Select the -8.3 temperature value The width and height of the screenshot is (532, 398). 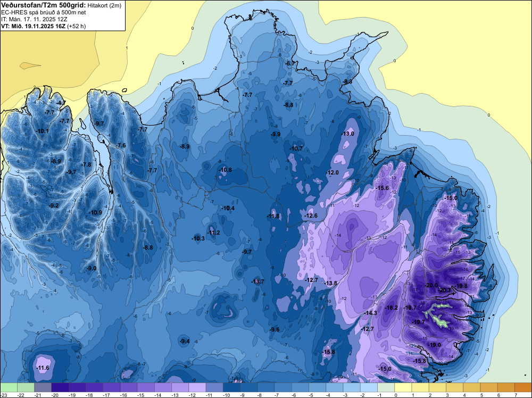coord(347,82)
